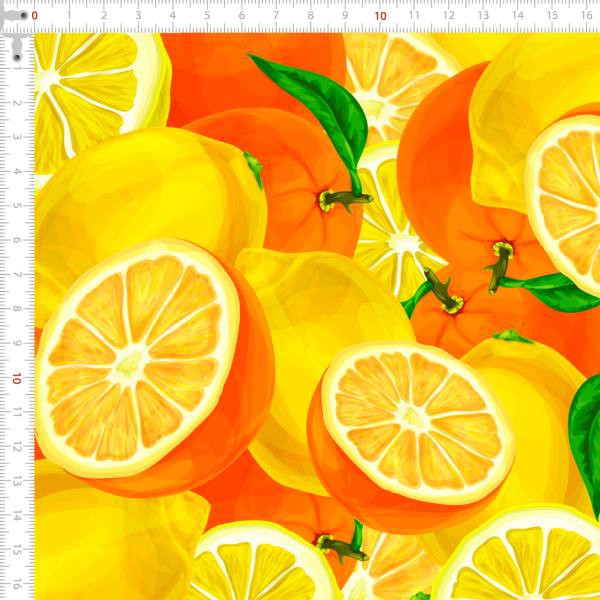This screenshot has width=600, height=600.
Task: Click the number 5 on the left ruler
Action: click(x=16, y=206)
